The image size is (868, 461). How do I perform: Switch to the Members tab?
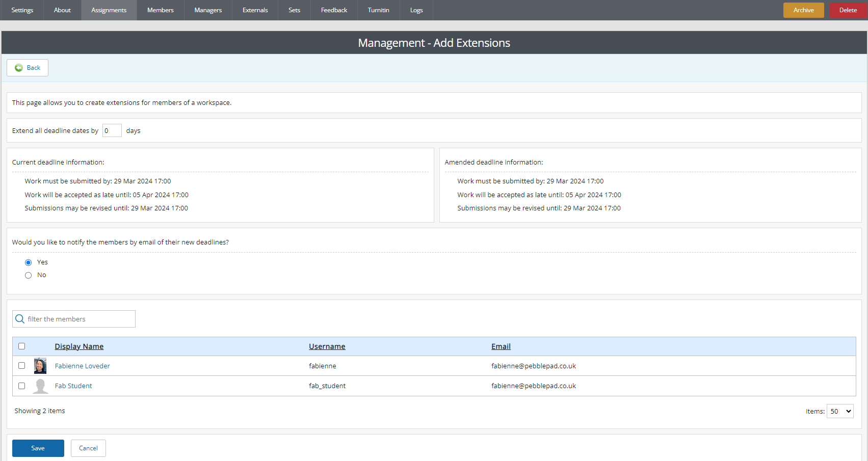point(160,10)
